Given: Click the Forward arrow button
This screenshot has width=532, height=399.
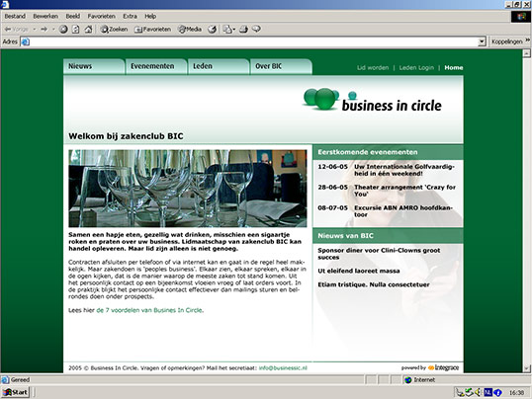Looking at the screenshot, I should (x=44, y=30).
